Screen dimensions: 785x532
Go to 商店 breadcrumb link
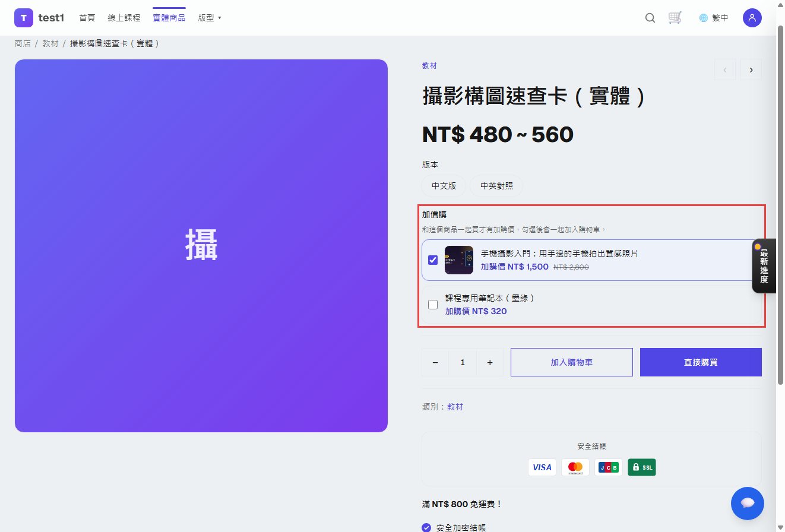[x=23, y=43]
